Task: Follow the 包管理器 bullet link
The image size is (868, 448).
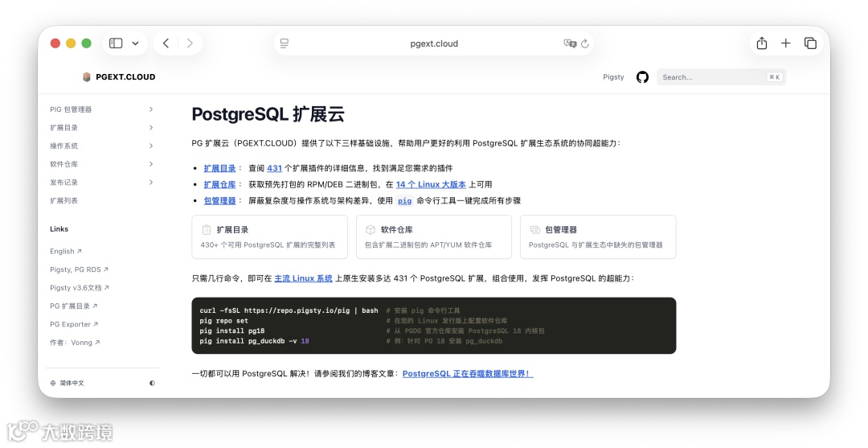Action: tap(219, 200)
